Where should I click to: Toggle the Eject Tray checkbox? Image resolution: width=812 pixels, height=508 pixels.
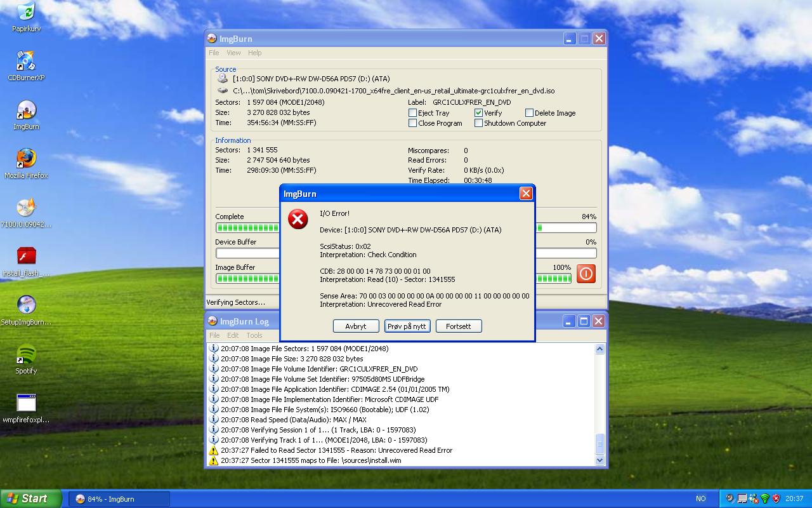point(412,113)
